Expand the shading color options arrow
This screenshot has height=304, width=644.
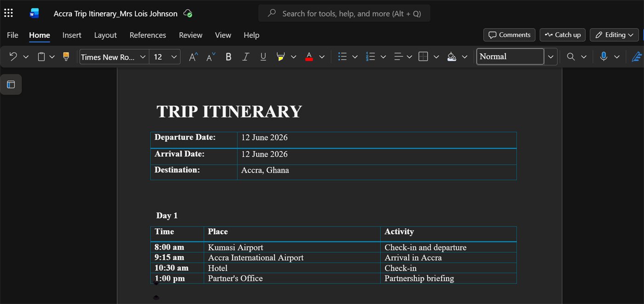pos(465,57)
